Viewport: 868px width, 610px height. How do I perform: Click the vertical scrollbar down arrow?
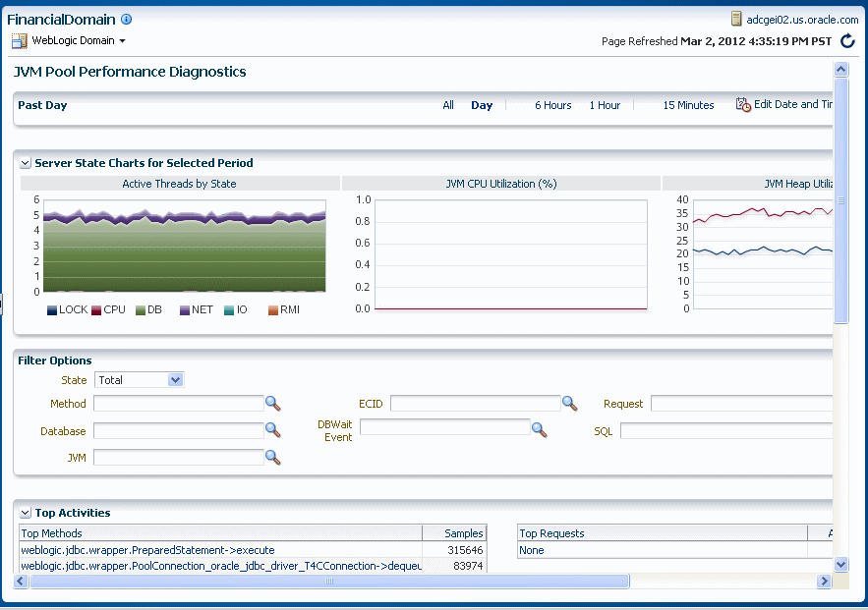pos(840,565)
